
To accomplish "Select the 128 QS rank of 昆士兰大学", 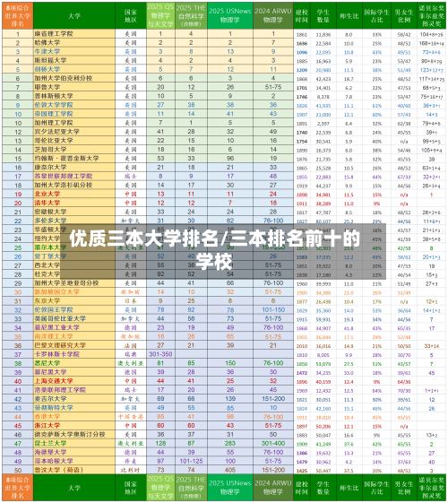I will point(160,443).
